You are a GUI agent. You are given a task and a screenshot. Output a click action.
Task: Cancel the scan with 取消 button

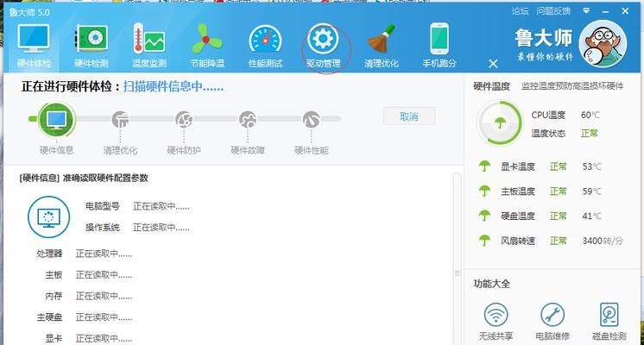click(409, 116)
